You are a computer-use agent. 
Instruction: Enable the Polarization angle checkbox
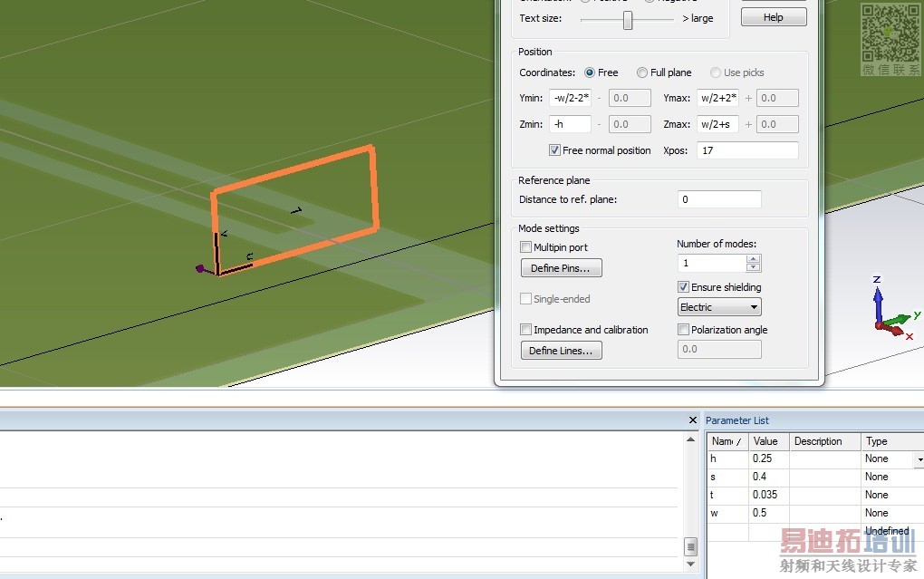(x=683, y=330)
